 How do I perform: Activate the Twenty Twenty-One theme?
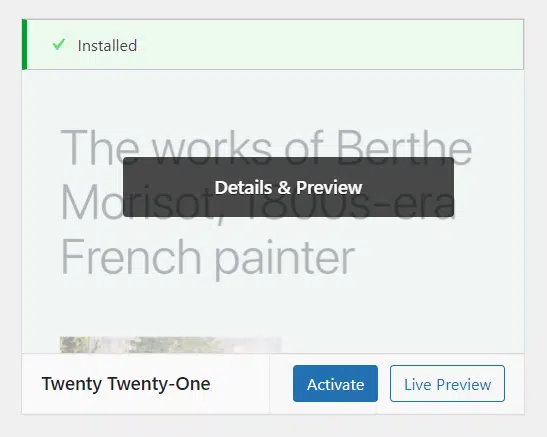[335, 384]
